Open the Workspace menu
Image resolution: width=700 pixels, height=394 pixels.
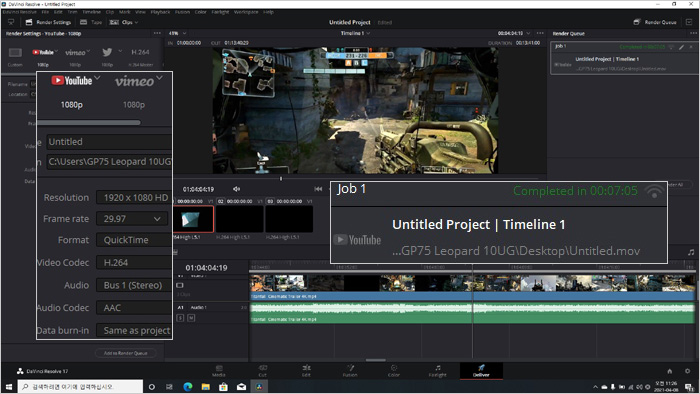coord(246,12)
